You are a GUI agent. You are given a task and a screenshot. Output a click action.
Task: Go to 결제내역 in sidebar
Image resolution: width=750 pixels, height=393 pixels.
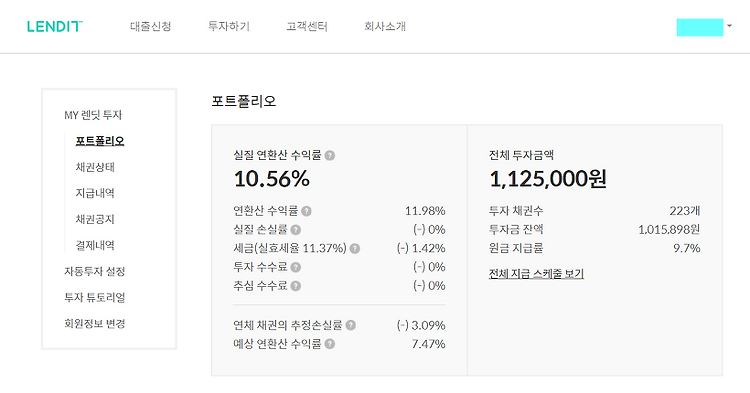click(95, 245)
